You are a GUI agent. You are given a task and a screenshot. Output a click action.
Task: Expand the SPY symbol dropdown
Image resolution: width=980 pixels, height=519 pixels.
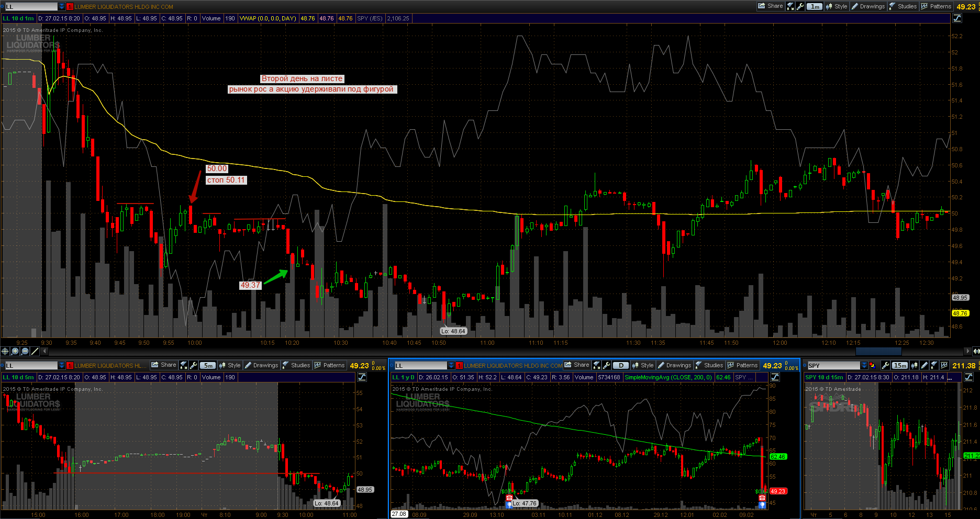864,365
